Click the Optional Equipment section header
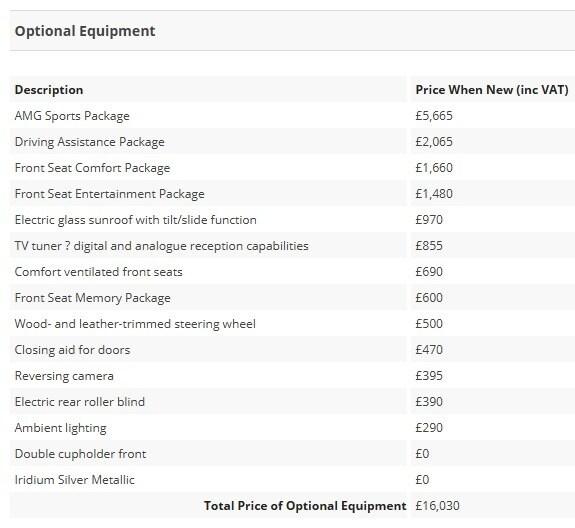This screenshot has width=575, height=528. pos(85,31)
